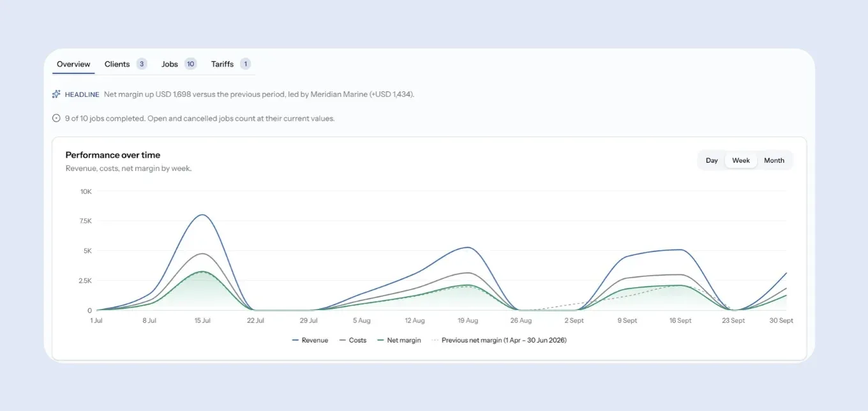Screen dimensions: 868x411
Task: Click the Clients count badge showing 3
Action: [x=142, y=64]
